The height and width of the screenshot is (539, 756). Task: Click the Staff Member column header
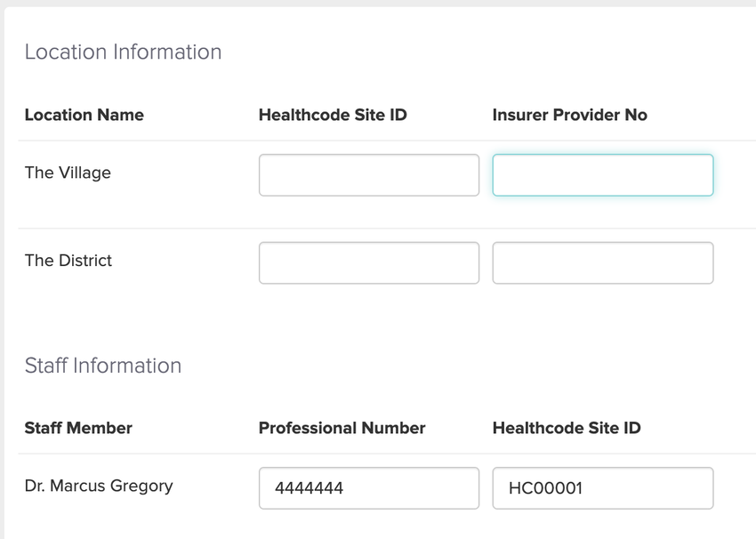pos(78,428)
